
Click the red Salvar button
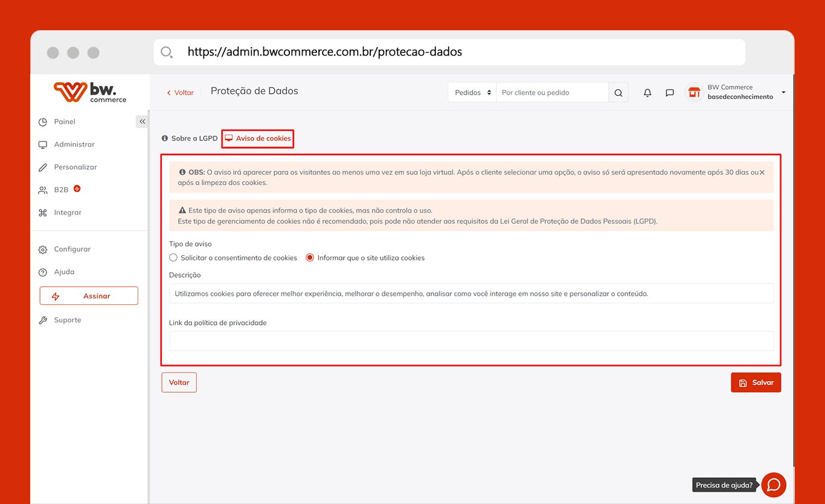pyautogui.click(x=756, y=383)
